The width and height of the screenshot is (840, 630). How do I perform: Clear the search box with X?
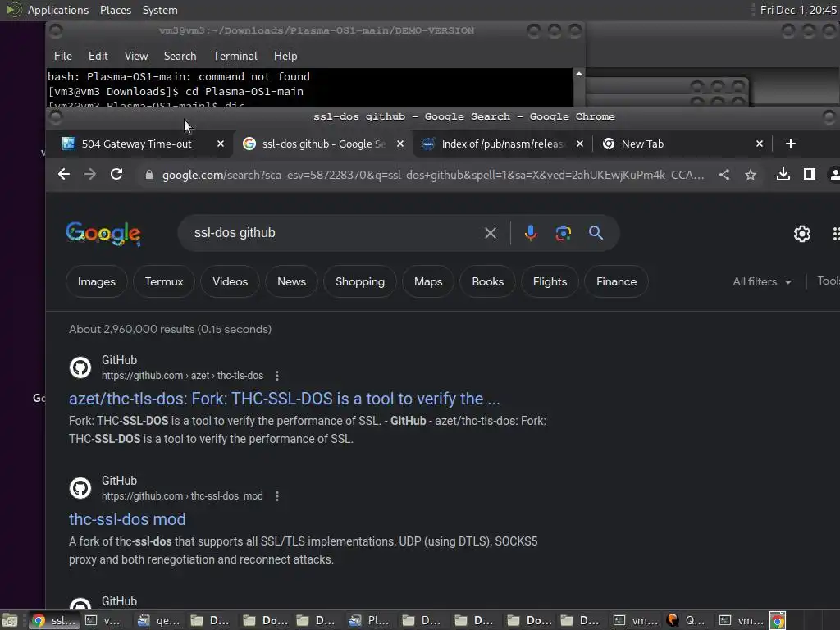(x=491, y=233)
